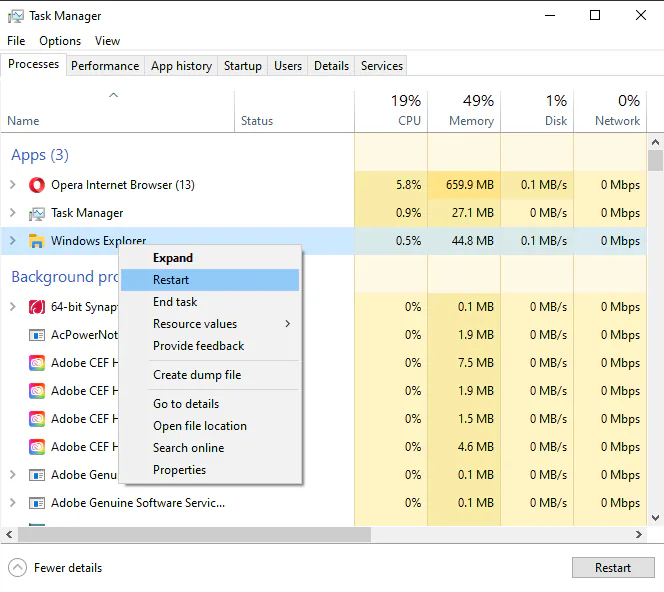Screen dimensions: 664x592
Task: Sort by the CPU column header
Action: click(391, 112)
